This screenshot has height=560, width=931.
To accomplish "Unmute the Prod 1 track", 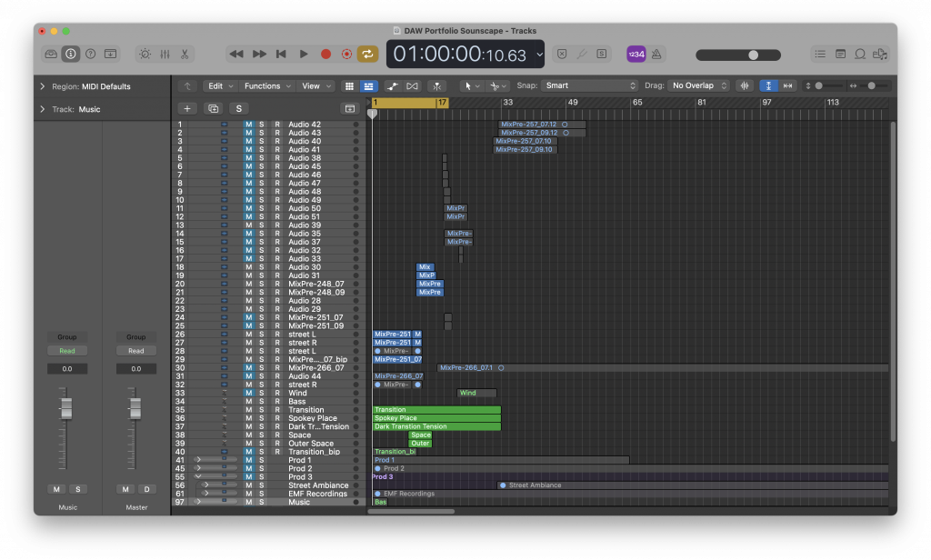I will pos(249,460).
